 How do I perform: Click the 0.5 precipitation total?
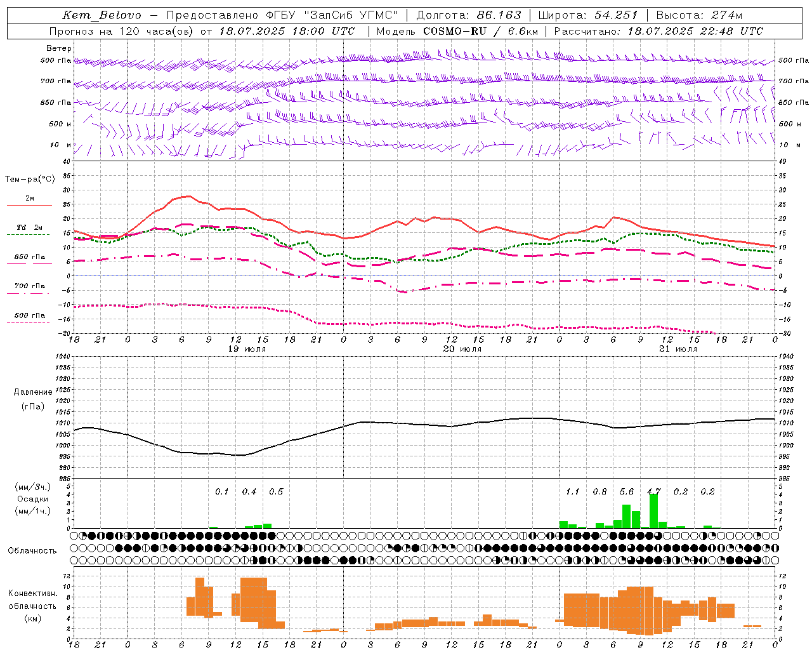tap(276, 491)
